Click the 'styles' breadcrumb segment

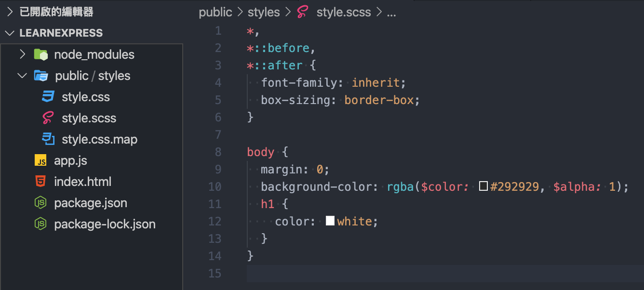tap(264, 13)
